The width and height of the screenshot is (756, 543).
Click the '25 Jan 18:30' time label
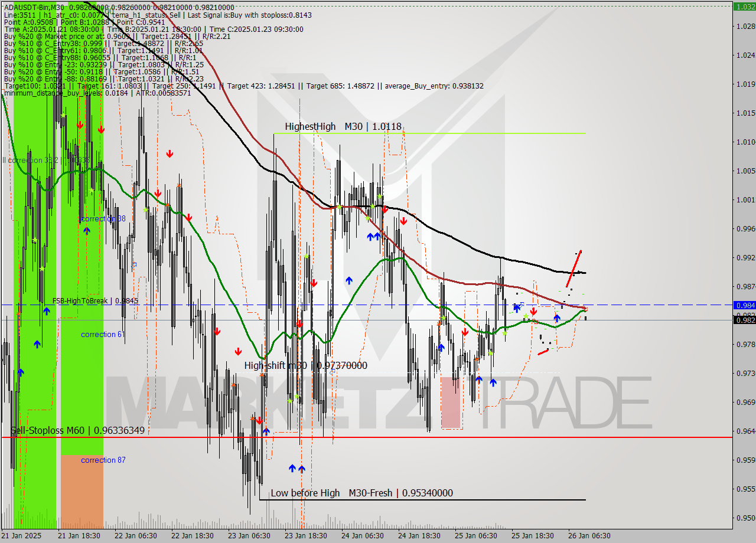pyautogui.click(x=533, y=536)
